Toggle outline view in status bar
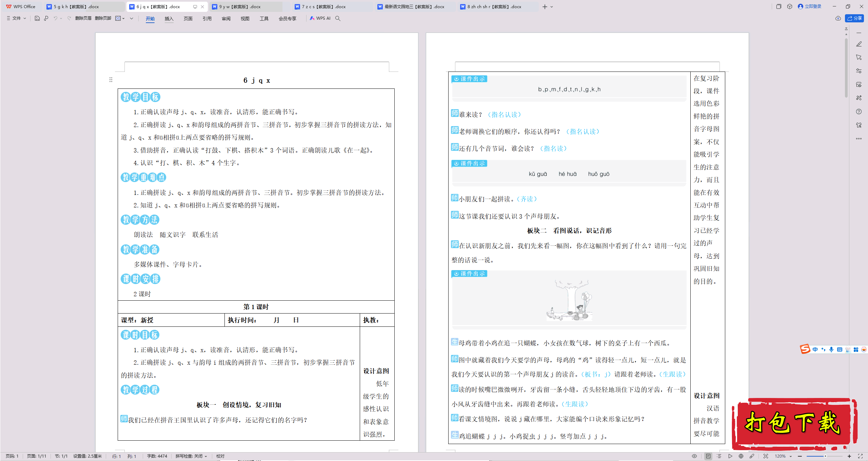The image size is (868, 461). [719, 456]
